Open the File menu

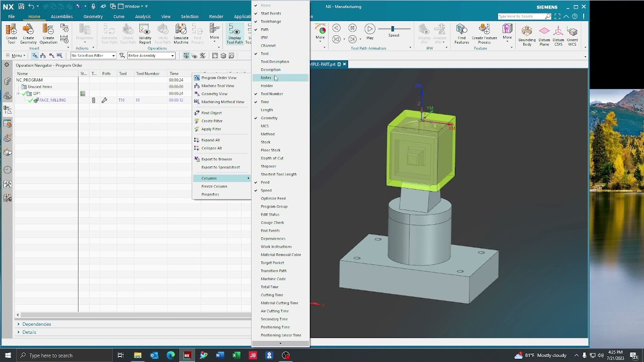pyautogui.click(x=11, y=17)
